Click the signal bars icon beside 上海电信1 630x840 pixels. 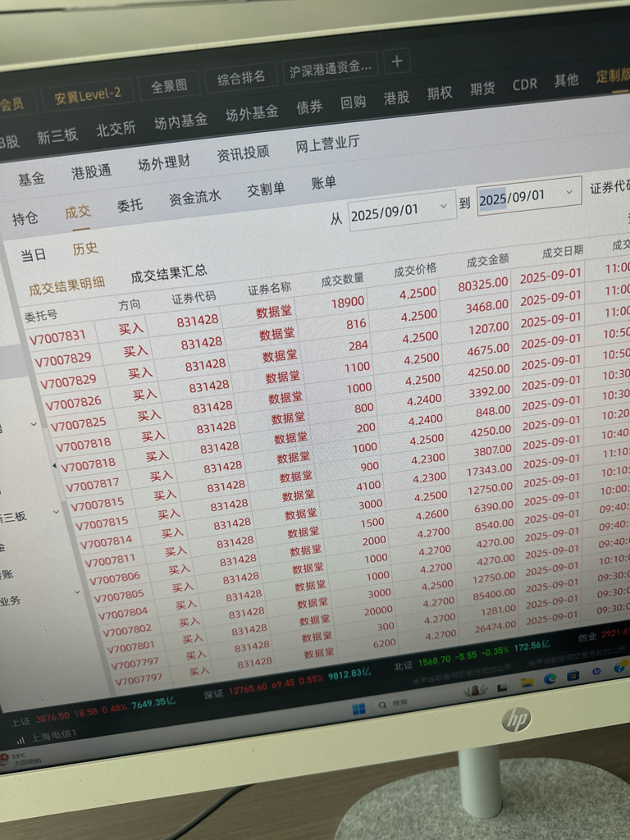click(21, 741)
